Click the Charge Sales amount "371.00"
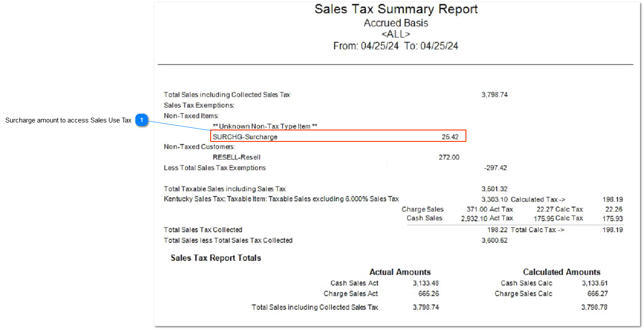The width and height of the screenshot is (644, 330). tap(477, 209)
